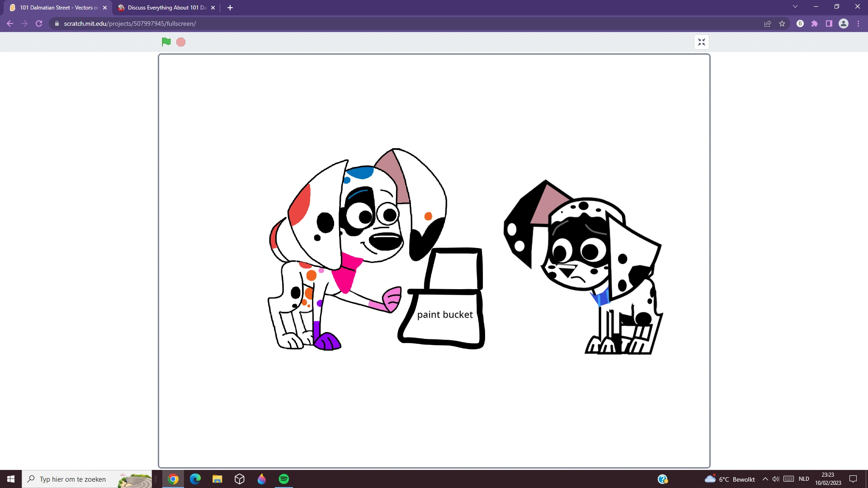Screen dimensions: 868x488
Task: Open Chrome's share menu from the address bar
Action: [768, 23]
